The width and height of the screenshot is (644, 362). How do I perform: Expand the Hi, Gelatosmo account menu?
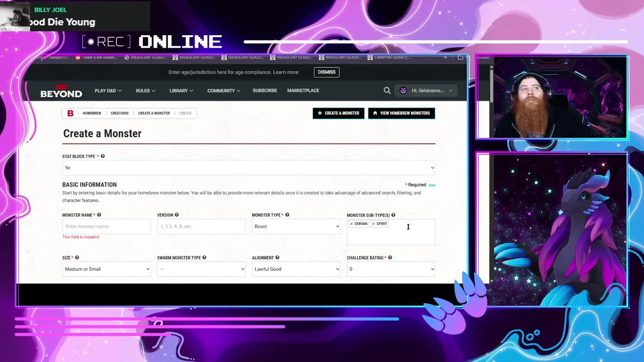click(x=426, y=90)
